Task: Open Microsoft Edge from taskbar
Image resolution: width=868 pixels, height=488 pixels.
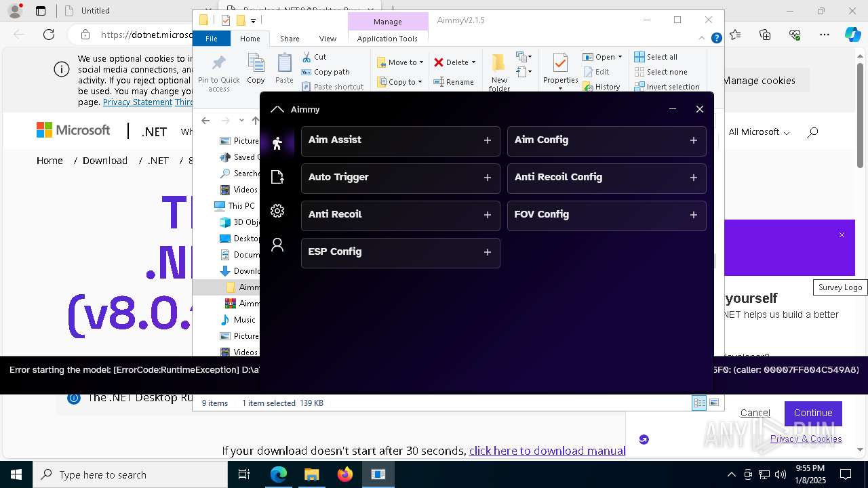Action: 279,474
